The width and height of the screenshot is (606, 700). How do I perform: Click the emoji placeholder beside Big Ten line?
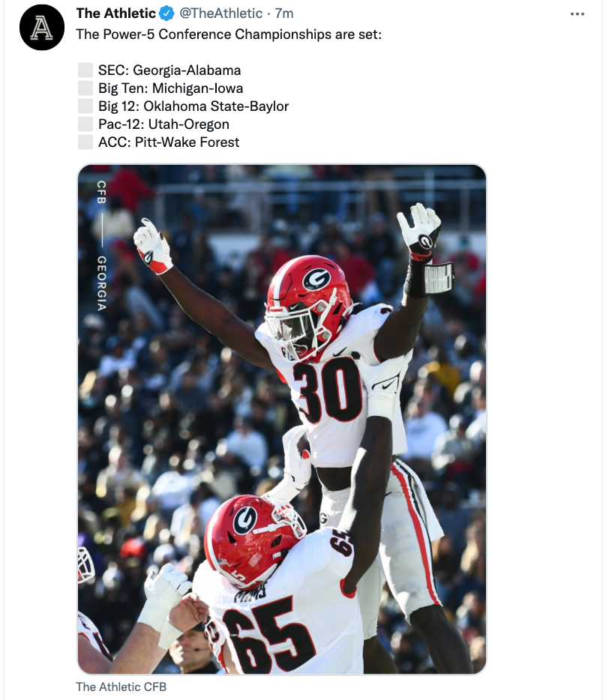[x=85, y=88]
